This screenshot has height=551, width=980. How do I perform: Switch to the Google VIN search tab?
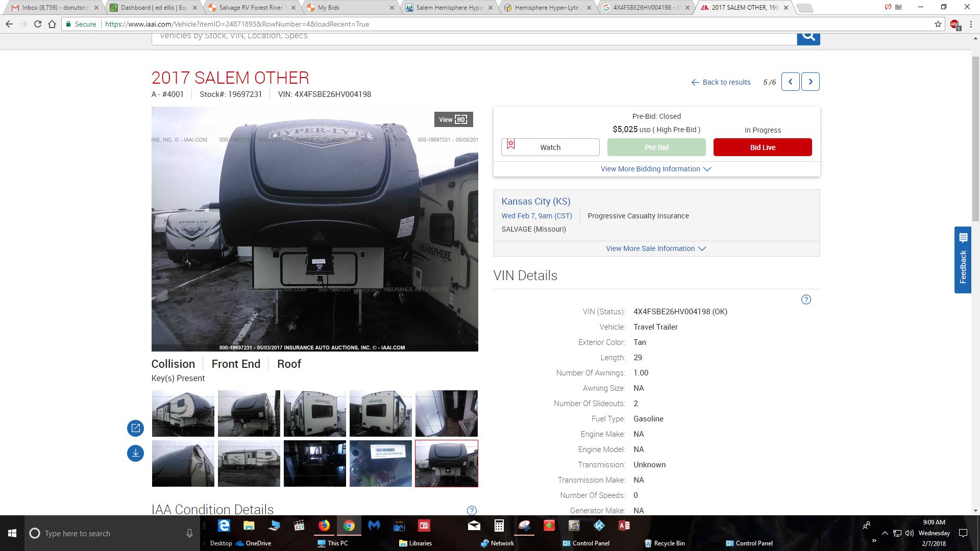click(x=646, y=8)
